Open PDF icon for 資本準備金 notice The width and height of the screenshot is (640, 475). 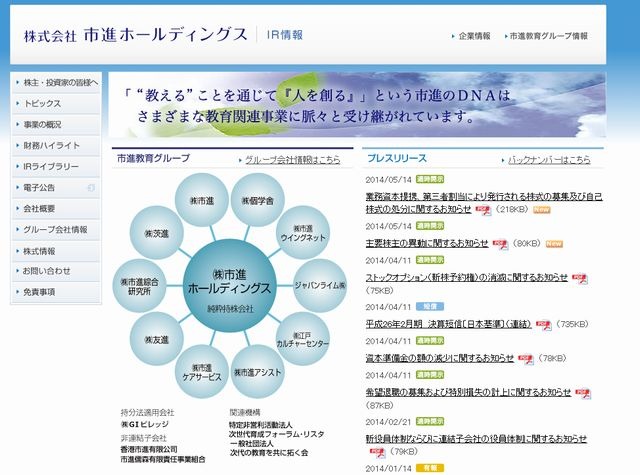[526, 359]
